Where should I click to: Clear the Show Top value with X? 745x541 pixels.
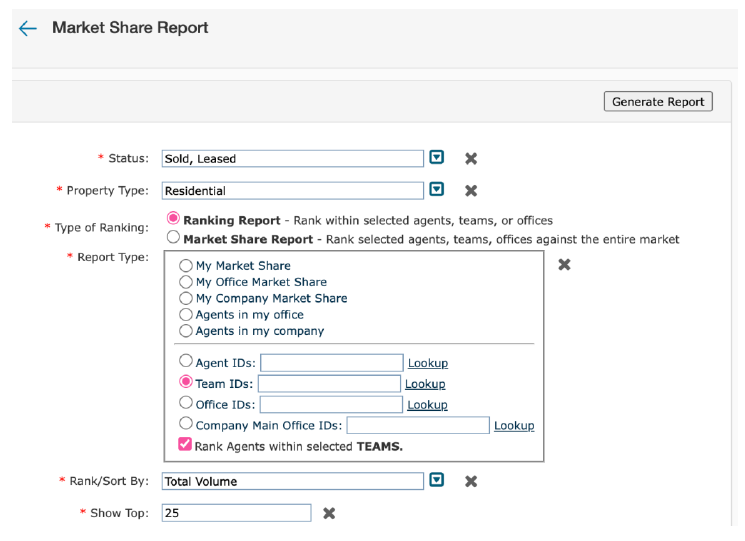click(329, 513)
